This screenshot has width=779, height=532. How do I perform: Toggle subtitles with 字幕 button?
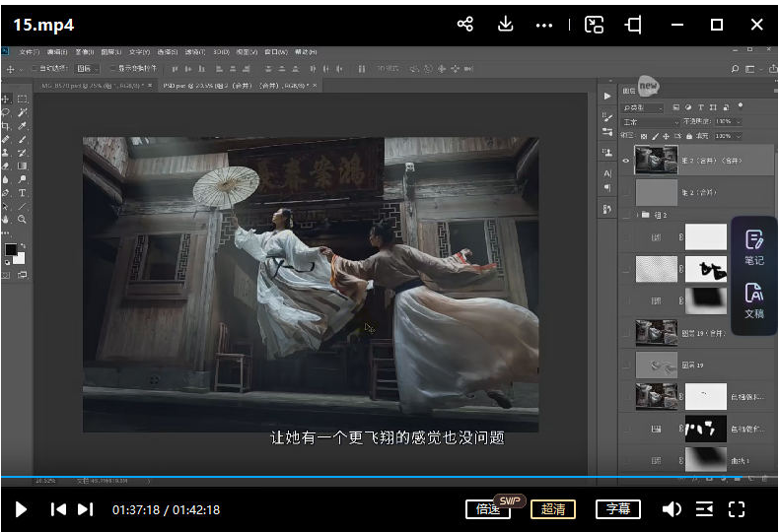click(618, 509)
